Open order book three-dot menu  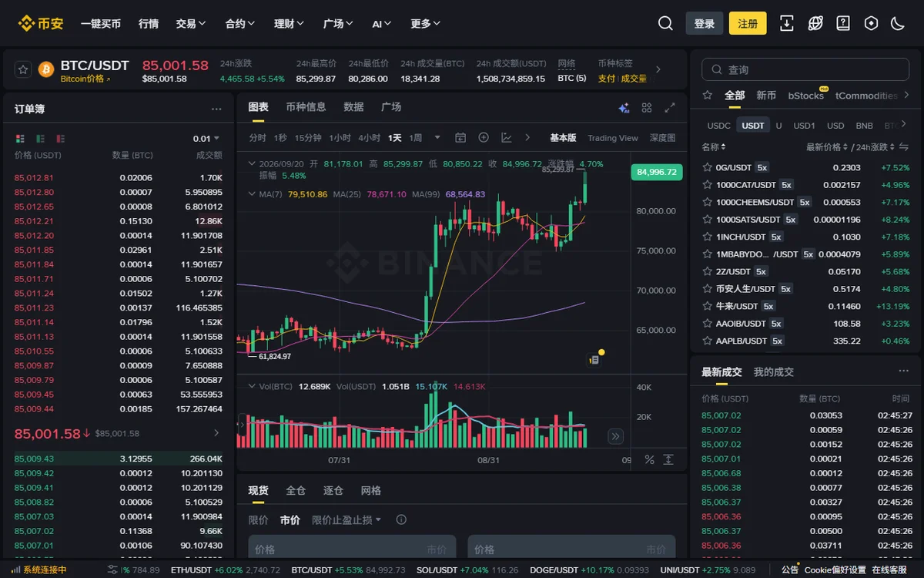(216, 109)
